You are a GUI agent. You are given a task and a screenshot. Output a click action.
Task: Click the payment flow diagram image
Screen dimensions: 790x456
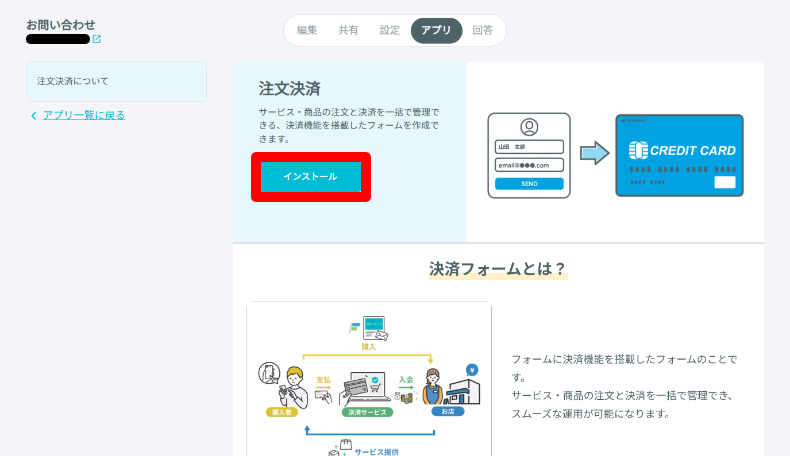369,379
